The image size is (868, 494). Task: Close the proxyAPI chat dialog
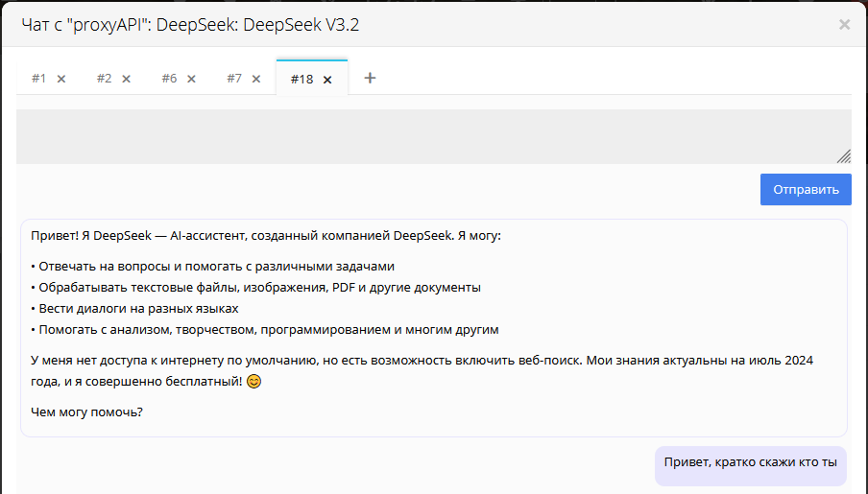coord(844,24)
